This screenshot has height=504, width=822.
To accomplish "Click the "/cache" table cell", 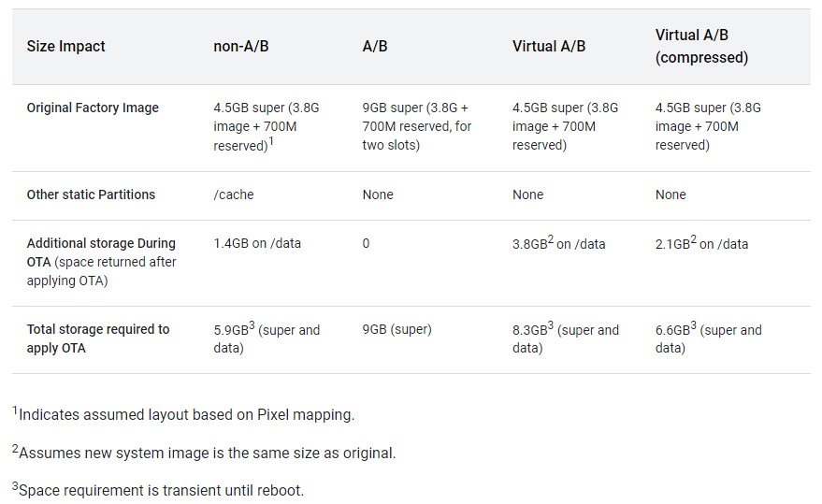I will click(x=234, y=195).
